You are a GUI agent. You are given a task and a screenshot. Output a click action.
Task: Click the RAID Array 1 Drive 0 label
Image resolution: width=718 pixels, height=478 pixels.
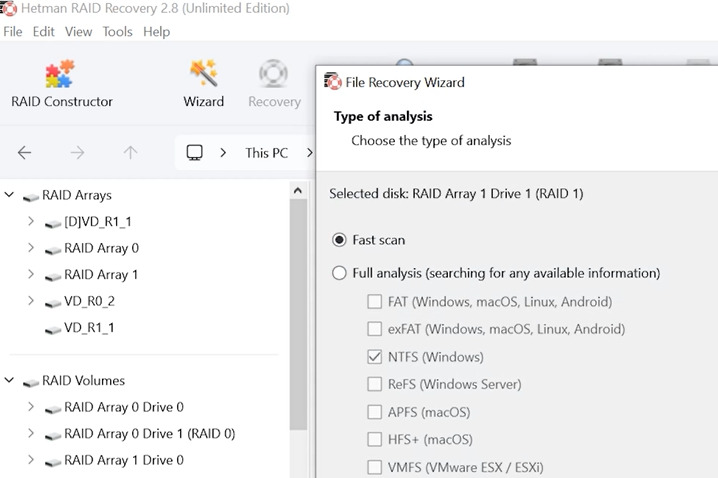coord(124,460)
